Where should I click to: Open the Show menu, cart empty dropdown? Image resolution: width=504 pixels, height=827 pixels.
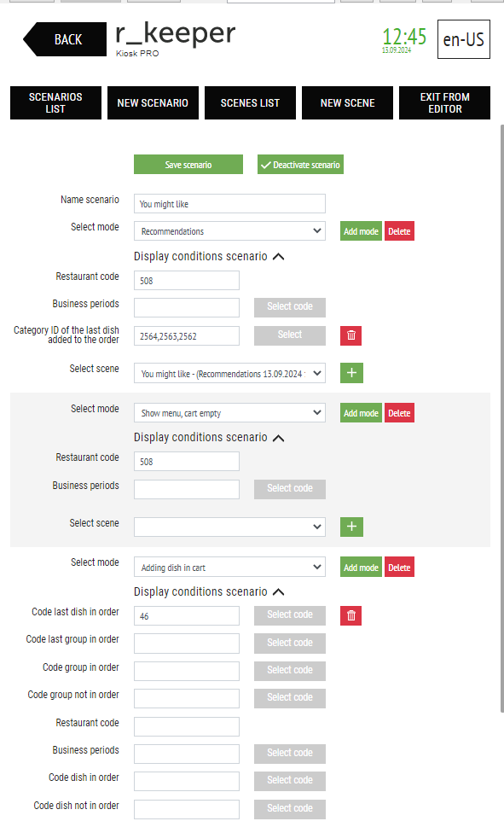coord(229,413)
